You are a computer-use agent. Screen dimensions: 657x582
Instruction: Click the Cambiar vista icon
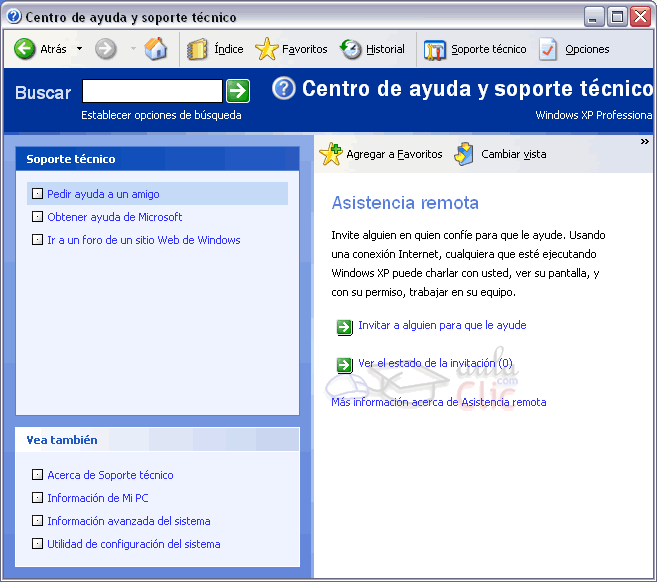pyautogui.click(x=464, y=155)
